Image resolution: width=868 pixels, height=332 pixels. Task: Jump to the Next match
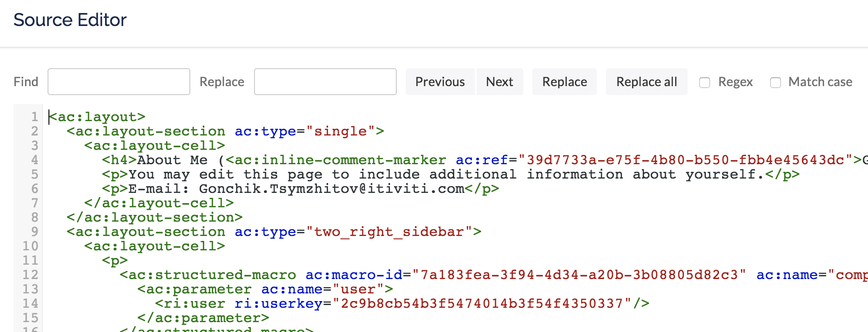point(500,82)
